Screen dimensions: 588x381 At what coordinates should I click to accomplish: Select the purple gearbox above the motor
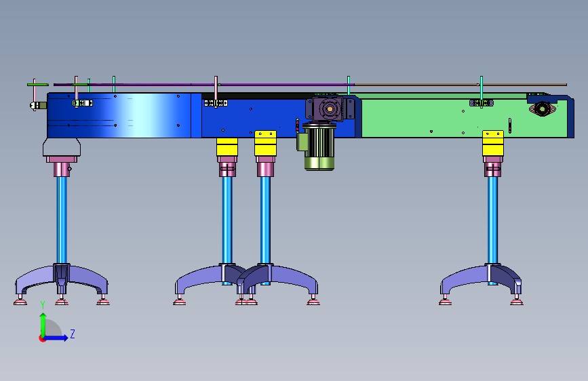coord(328,108)
